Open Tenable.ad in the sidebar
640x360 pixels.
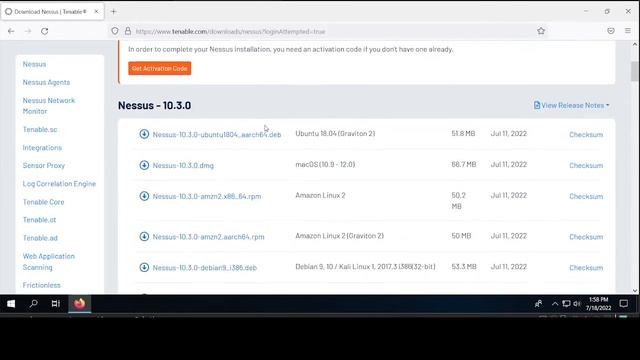pos(40,238)
